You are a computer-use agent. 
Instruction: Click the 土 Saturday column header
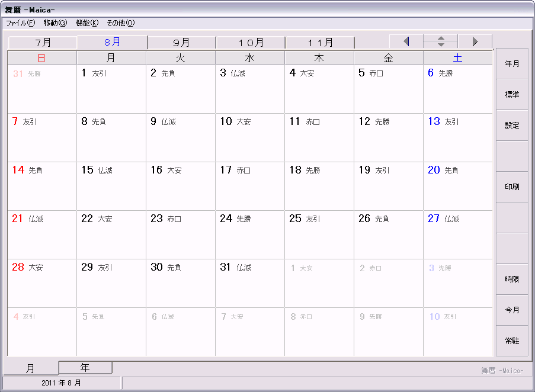click(x=458, y=58)
